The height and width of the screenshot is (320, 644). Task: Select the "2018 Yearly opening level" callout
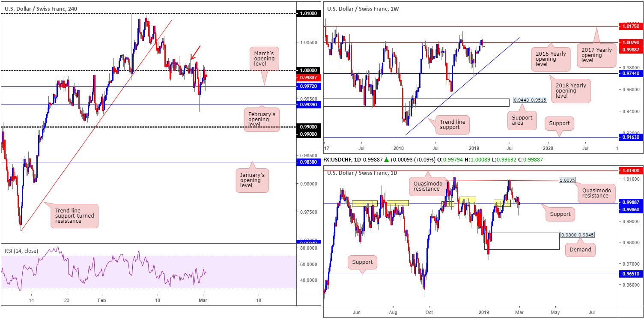(570, 91)
